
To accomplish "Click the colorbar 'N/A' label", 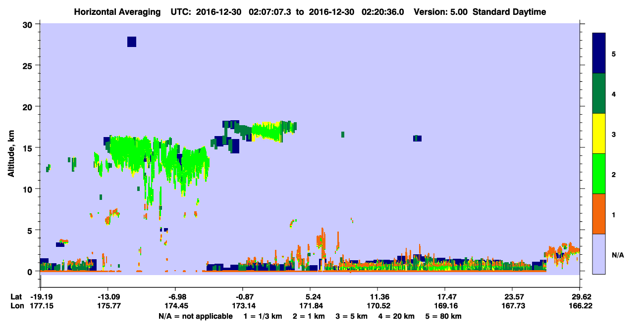I will point(617,255).
